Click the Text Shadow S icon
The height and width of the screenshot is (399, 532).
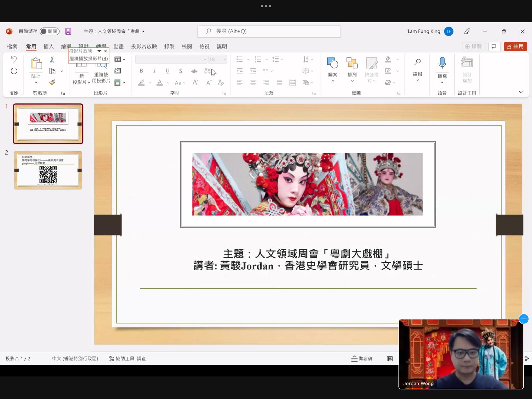point(181,71)
